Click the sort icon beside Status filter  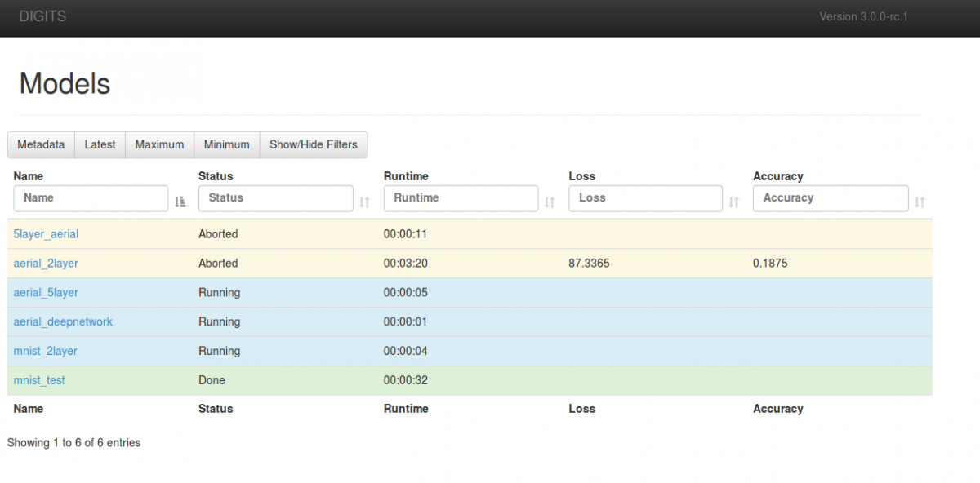click(365, 202)
